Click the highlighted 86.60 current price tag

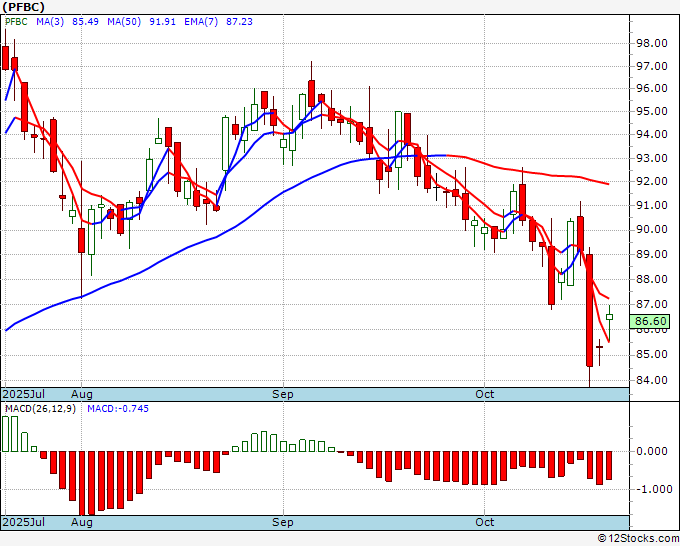click(x=650, y=321)
